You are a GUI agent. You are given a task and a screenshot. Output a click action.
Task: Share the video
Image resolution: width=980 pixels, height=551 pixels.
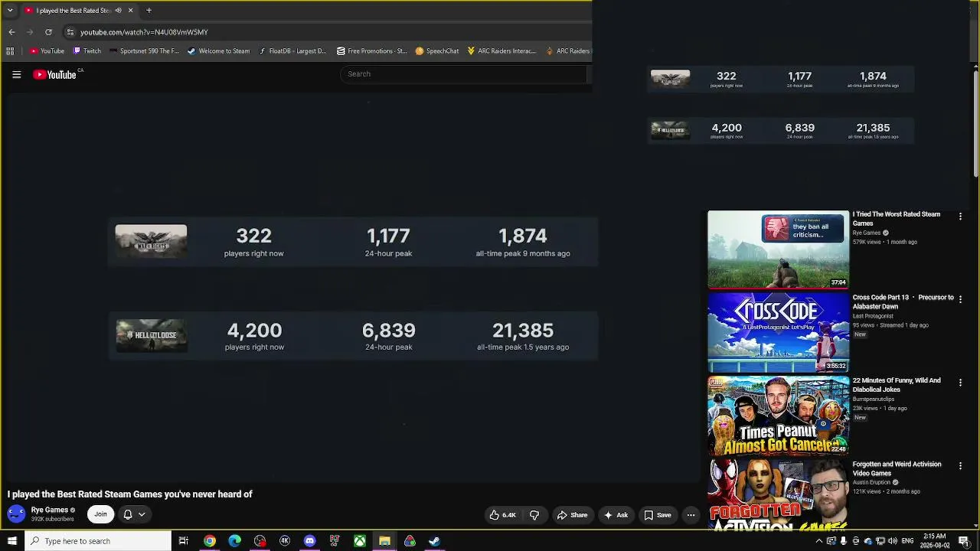click(x=572, y=515)
